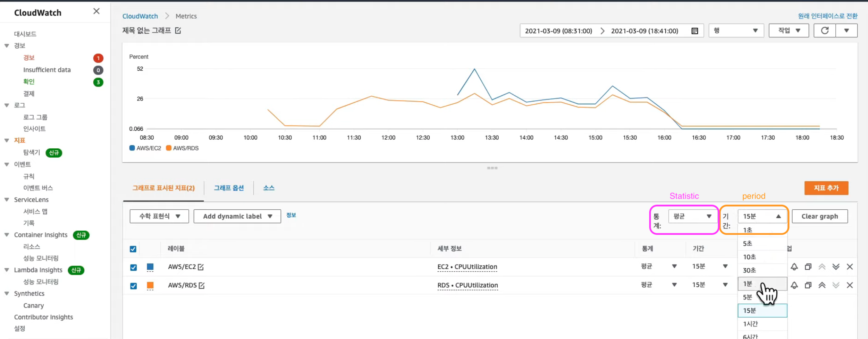Click 원래 인터페이스로 전환 link
Screen dimensions: 868x339
pyautogui.click(x=827, y=16)
